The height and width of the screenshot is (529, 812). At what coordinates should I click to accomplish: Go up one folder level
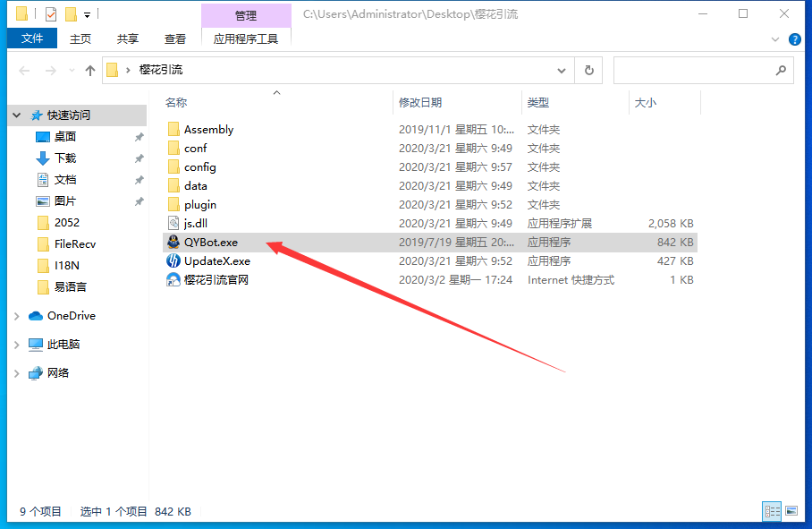point(90,71)
